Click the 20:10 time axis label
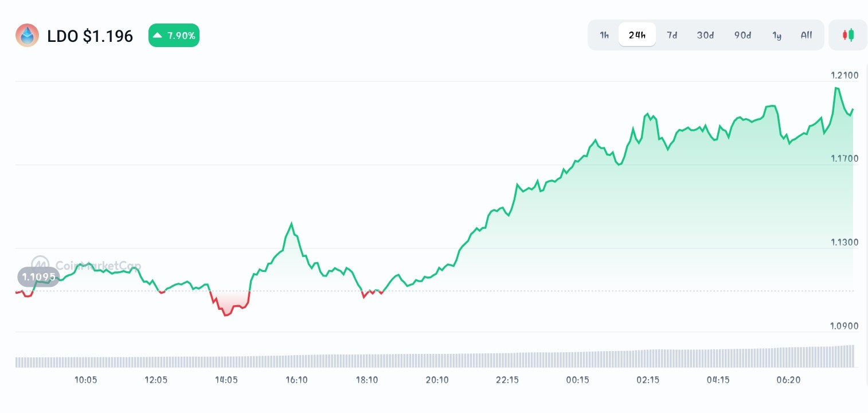This screenshot has width=868, height=413. tap(437, 380)
